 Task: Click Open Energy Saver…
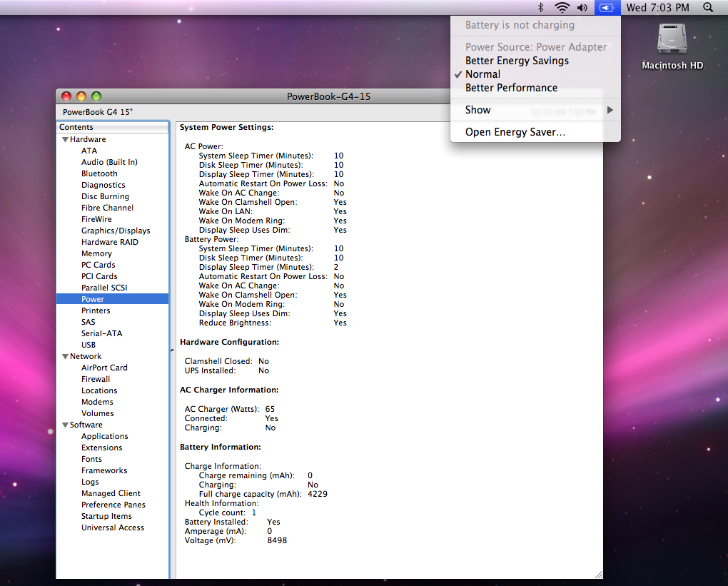coord(535,132)
